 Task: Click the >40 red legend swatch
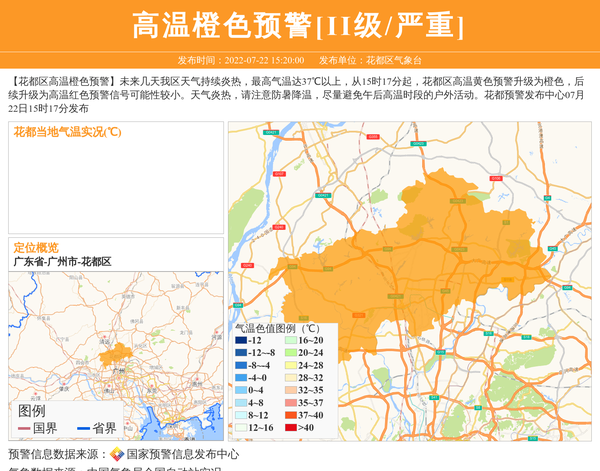[290, 428]
